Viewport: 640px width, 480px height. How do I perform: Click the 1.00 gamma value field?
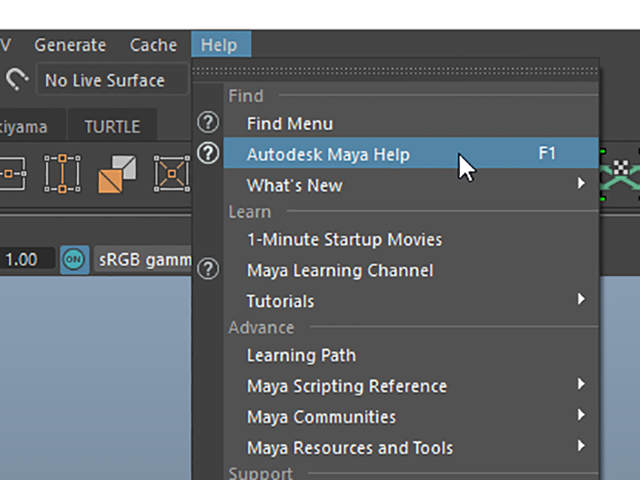(x=27, y=259)
